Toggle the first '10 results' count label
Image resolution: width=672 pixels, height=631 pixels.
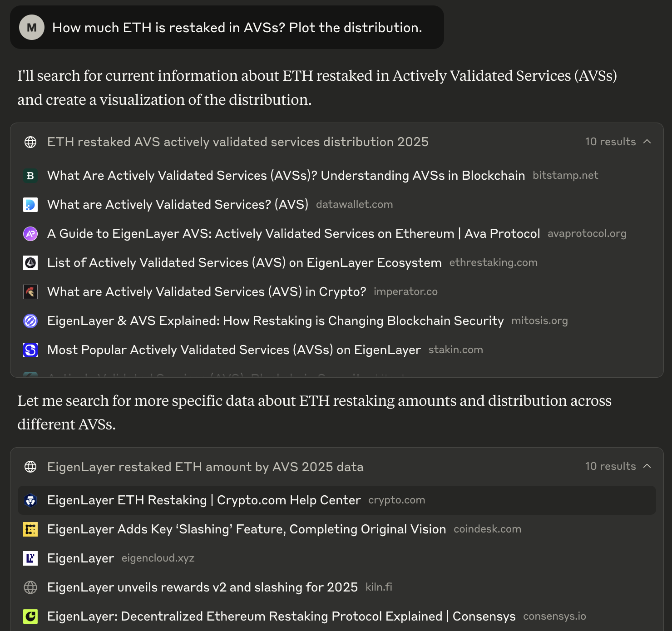coord(610,142)
